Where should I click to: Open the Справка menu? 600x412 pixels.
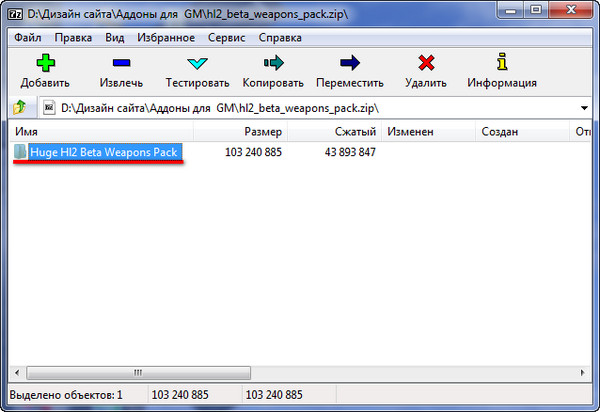280,37
